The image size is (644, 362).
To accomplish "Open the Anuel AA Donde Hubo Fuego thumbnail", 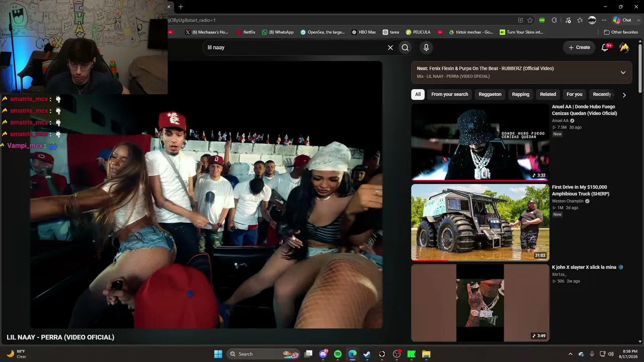I will point(480,142).
